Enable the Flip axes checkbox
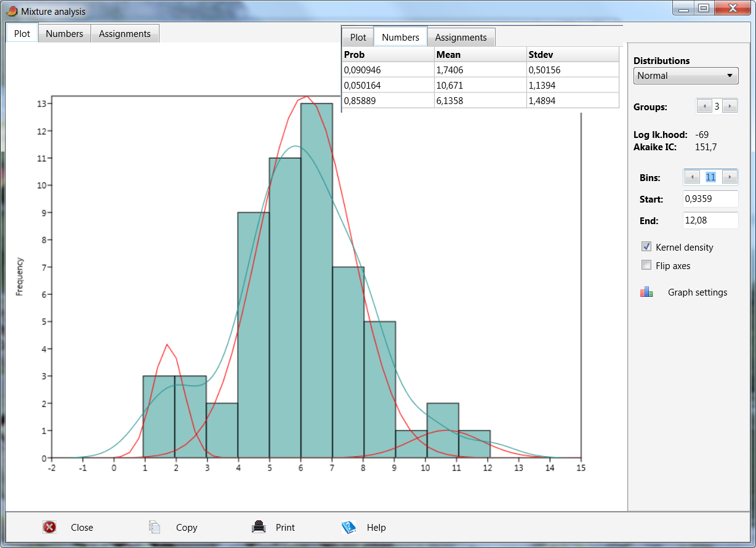Image resolution: width=756 pixels, height=548 pixels. (x=646, y=265)
